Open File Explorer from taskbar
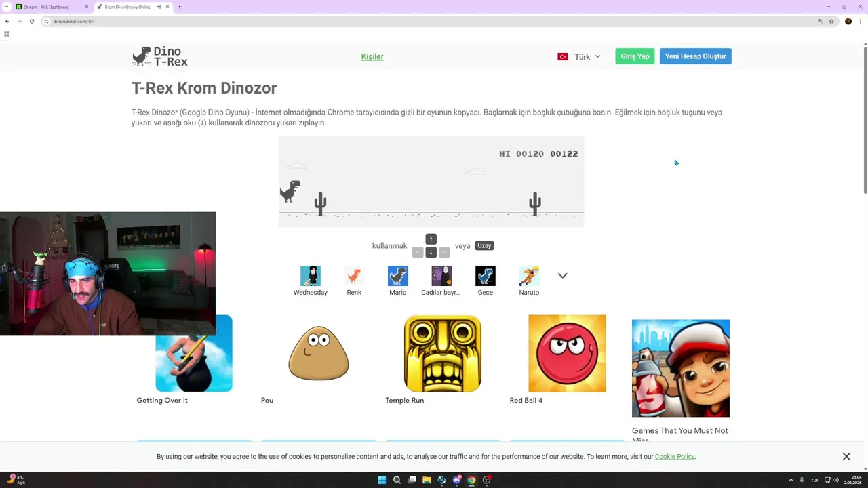 click(x=427, y=480)
